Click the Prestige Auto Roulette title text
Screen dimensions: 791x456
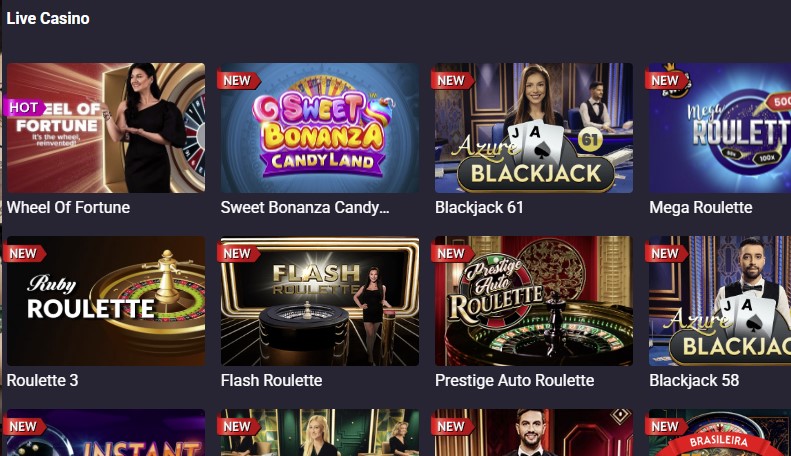point(515,380)
